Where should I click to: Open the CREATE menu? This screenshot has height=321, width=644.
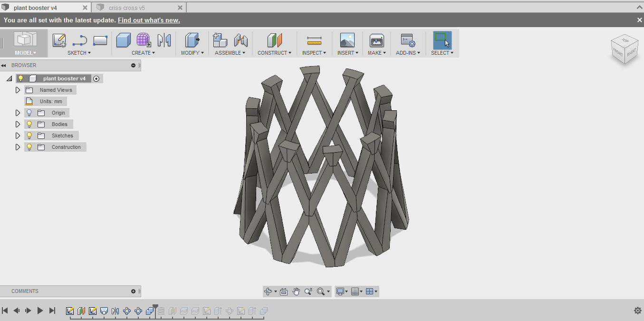click(143, 53)
